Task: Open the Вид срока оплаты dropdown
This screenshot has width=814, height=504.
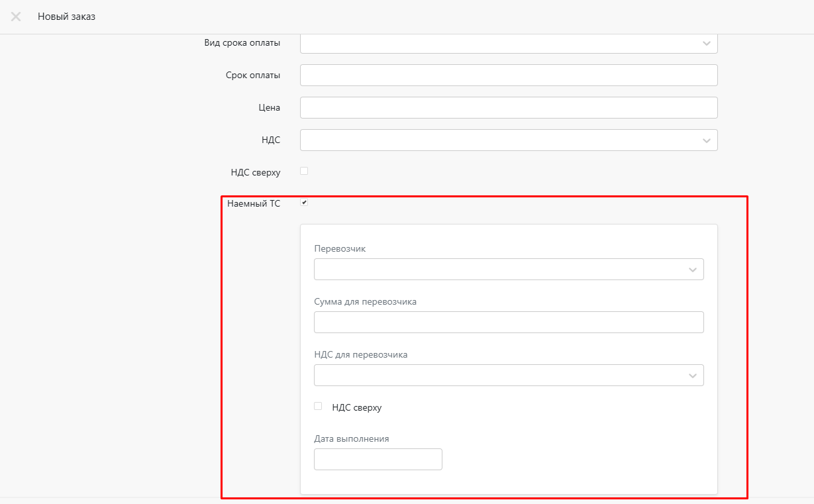Action: pos(508,44)
